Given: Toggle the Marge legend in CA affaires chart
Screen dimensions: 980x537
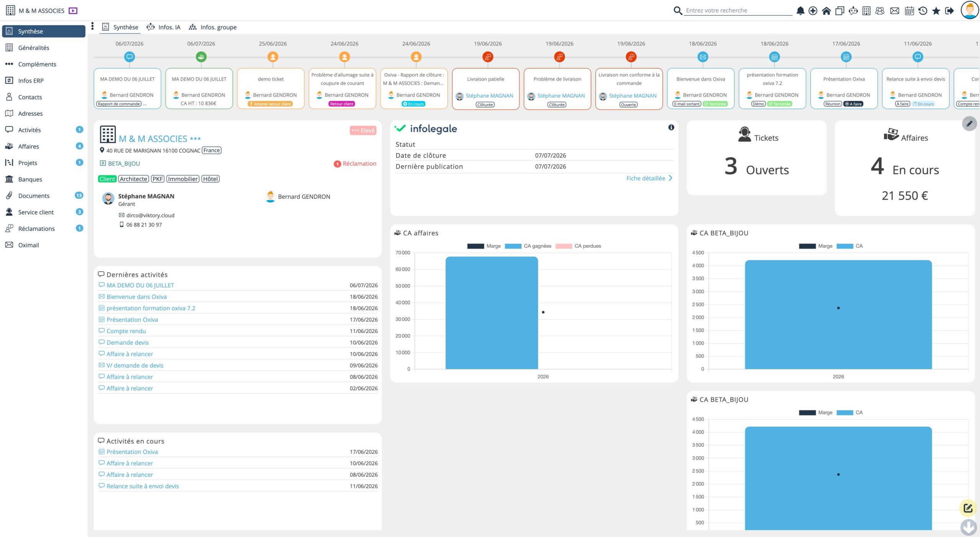Looking at the screenshot, I should (484, 246).
